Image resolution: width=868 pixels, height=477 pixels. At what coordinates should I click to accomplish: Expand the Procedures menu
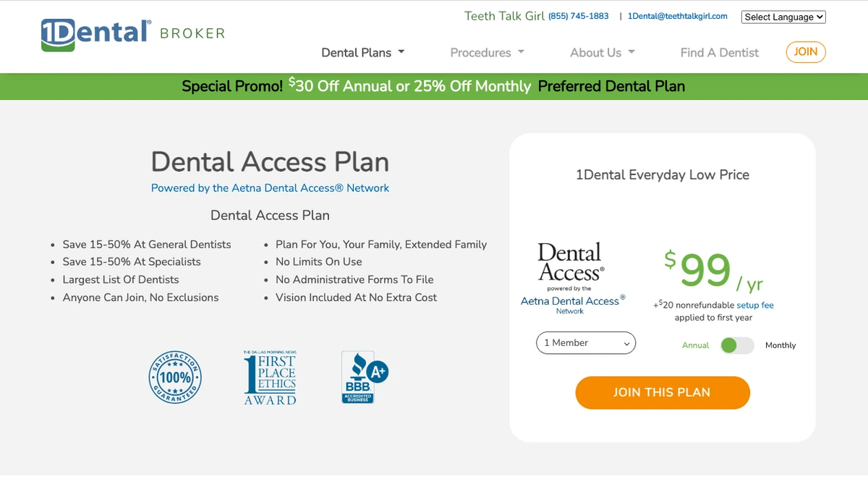point(488,53)
